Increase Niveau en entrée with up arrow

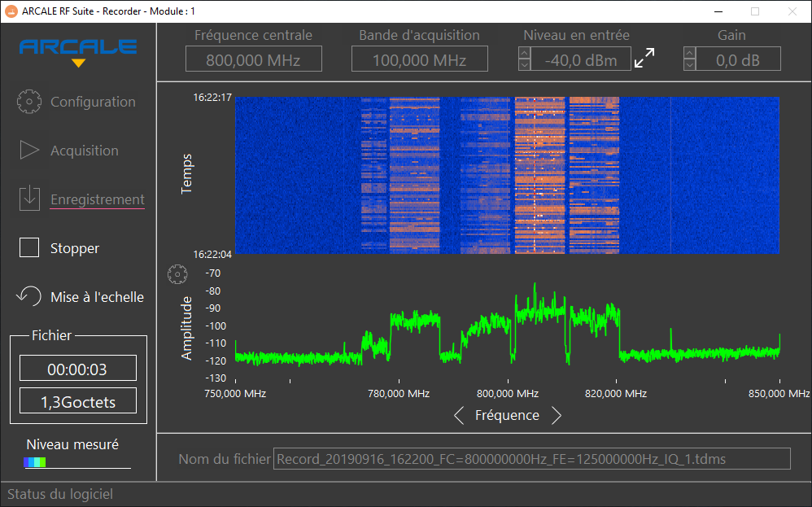[525, 53]
